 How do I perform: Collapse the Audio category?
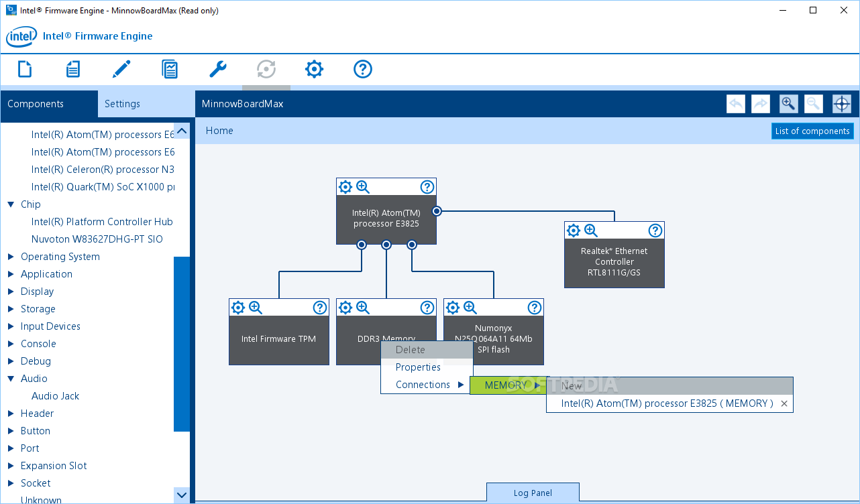click(x=11, y=379)
